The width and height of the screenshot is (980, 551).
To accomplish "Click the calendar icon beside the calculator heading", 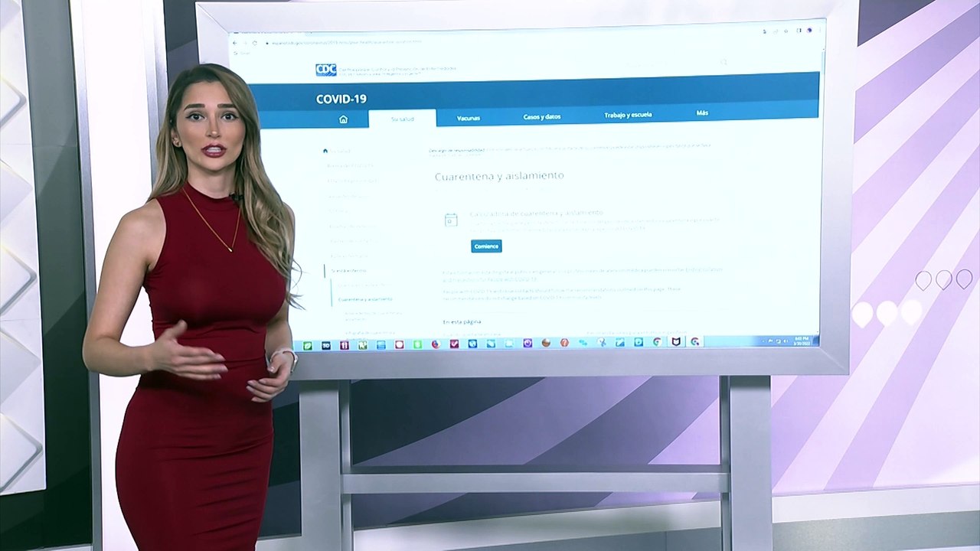I will (x=451, y=220).
